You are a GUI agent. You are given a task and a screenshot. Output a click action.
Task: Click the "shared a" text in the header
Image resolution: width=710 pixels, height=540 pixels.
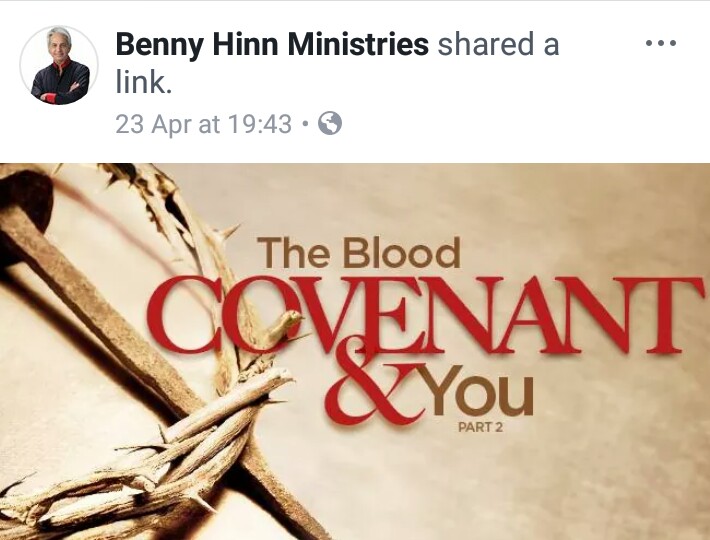(x=499, y=44)
